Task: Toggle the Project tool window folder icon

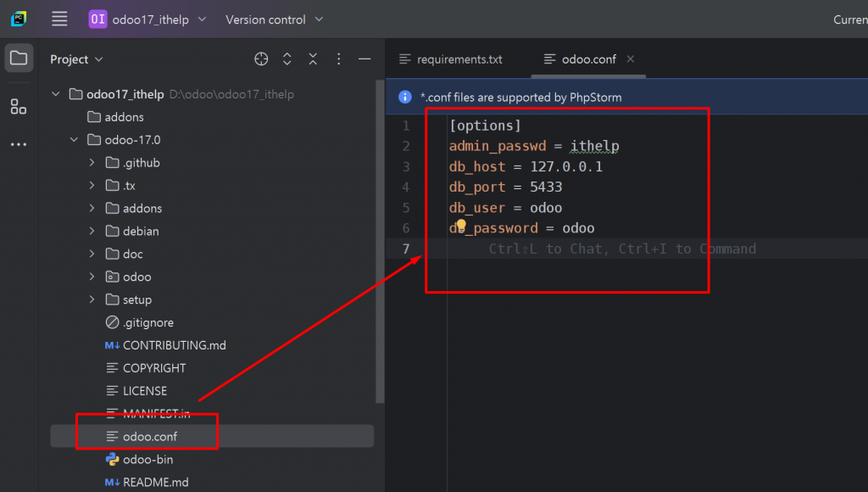Action: (19, 59)
